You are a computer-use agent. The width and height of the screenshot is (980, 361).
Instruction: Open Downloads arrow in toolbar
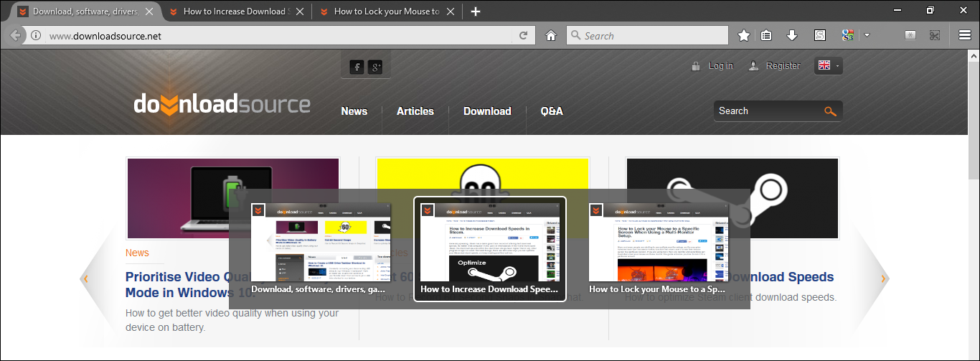(792, 35)
